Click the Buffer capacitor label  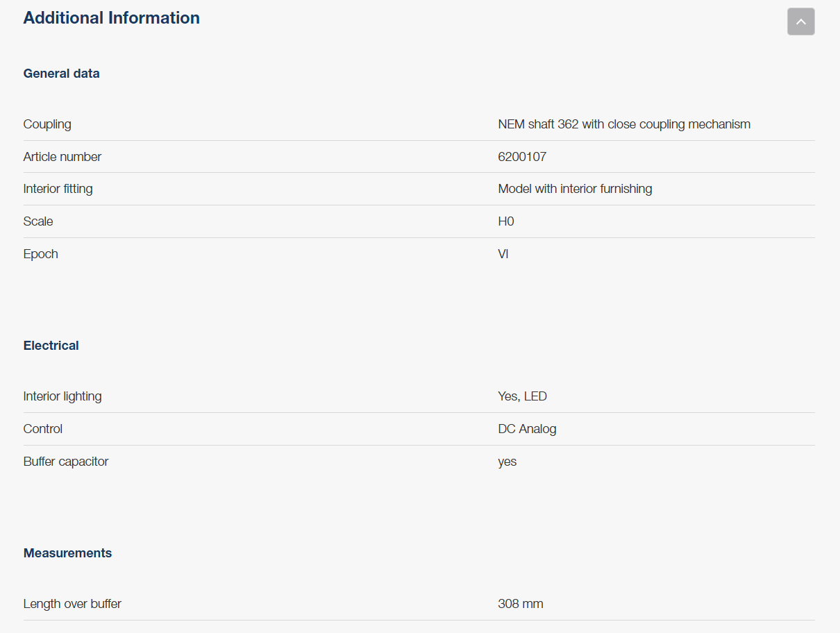[66, 462]
